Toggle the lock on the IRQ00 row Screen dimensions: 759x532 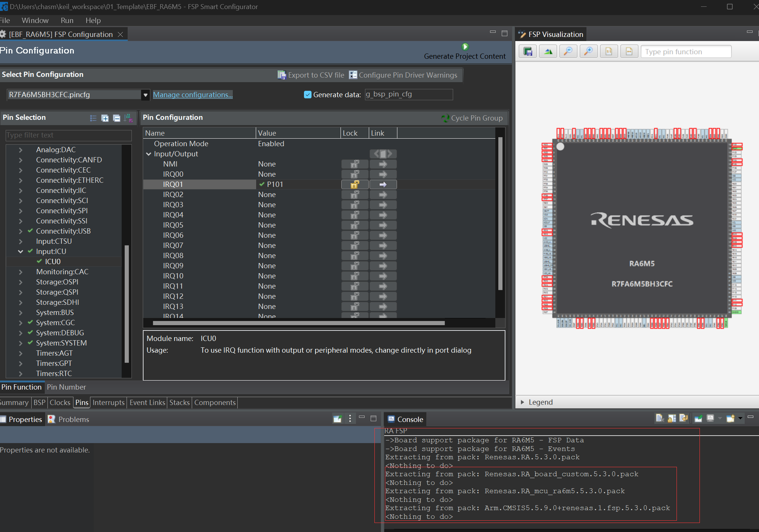click(355, 174)
